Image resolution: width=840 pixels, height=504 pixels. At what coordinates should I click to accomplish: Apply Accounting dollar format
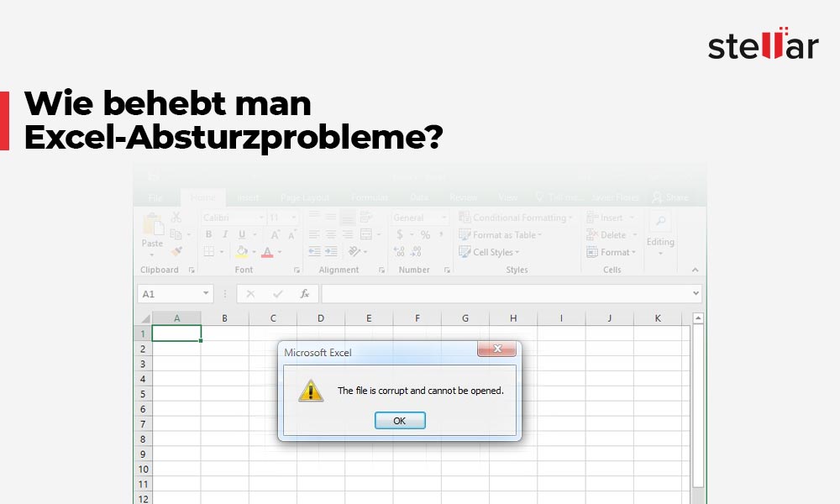click(x=400, y=234)
